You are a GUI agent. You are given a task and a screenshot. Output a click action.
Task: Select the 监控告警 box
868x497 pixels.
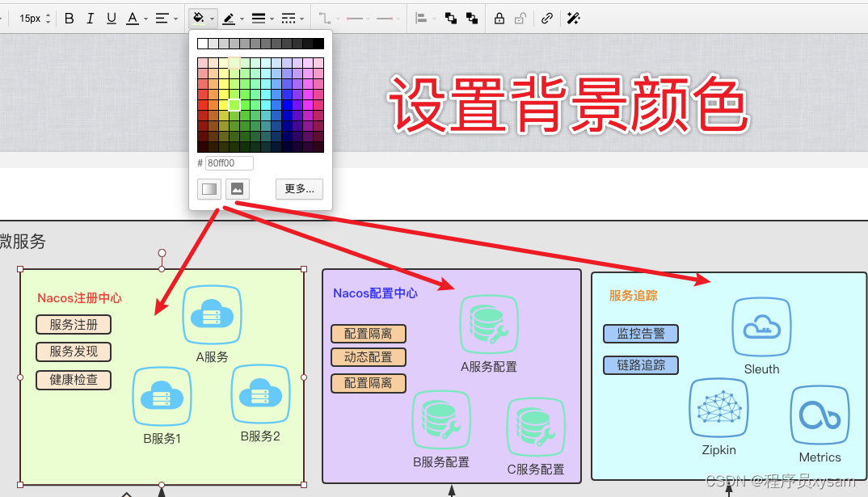(x=641, y=334)
